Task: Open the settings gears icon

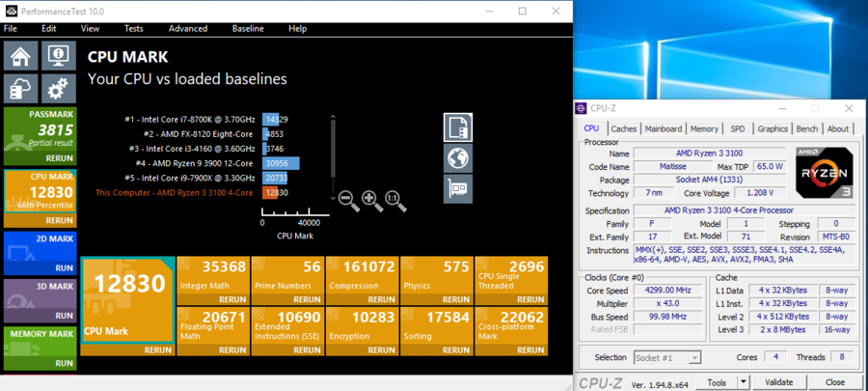Action: point(58,89)
